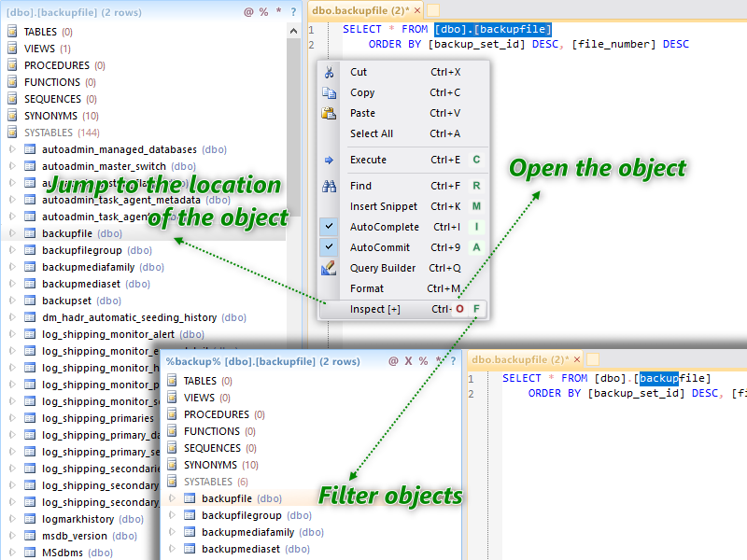Click the @ icon in the top object panel header
This screenshot has height=560, width=747.
[x=248, y=12]
